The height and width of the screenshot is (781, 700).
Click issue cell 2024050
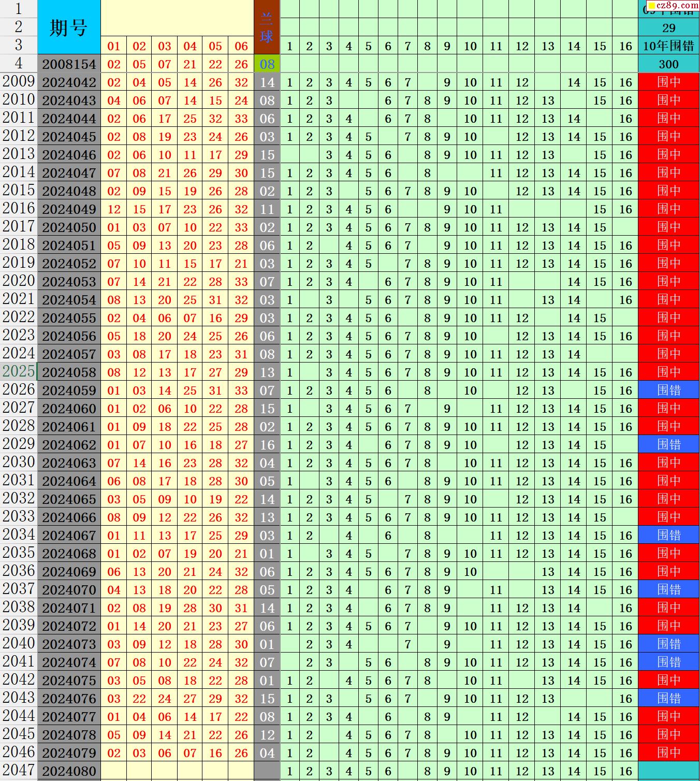tap(69, 227)
